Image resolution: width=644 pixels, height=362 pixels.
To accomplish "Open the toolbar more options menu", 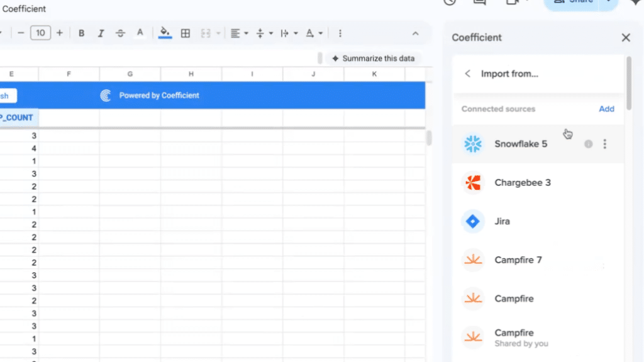I will [x=340, y=33].
